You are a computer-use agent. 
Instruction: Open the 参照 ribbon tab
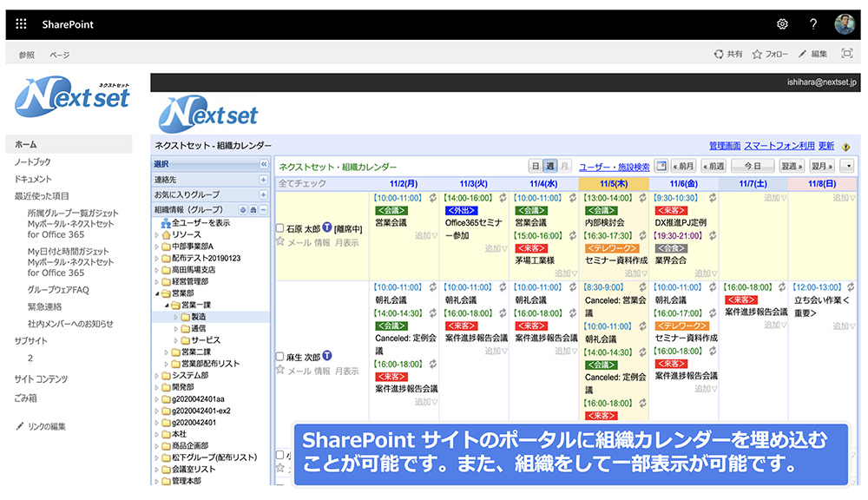tap(26, 55)
